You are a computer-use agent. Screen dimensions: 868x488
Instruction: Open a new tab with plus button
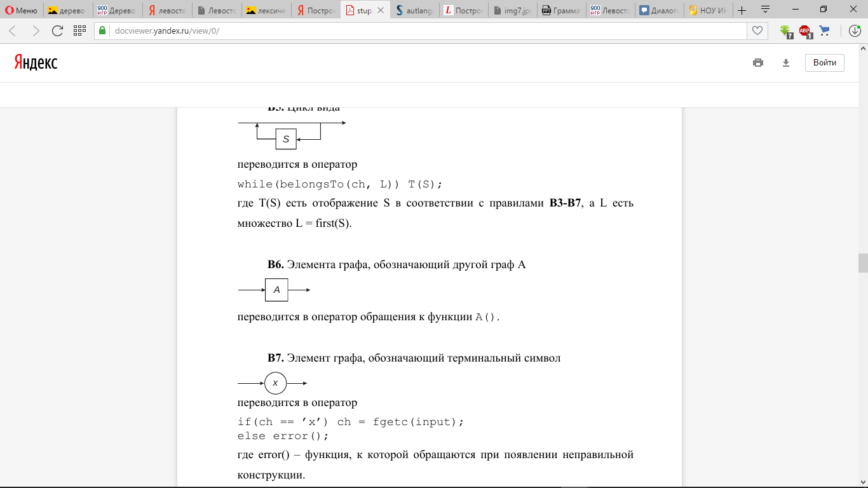pyautogui.click(x=742, y=10)
